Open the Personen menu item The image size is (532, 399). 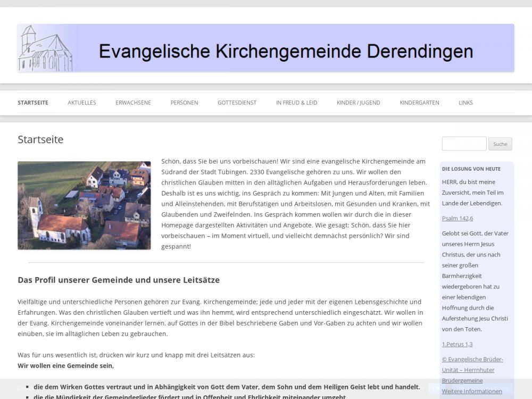tap(184, 103)
